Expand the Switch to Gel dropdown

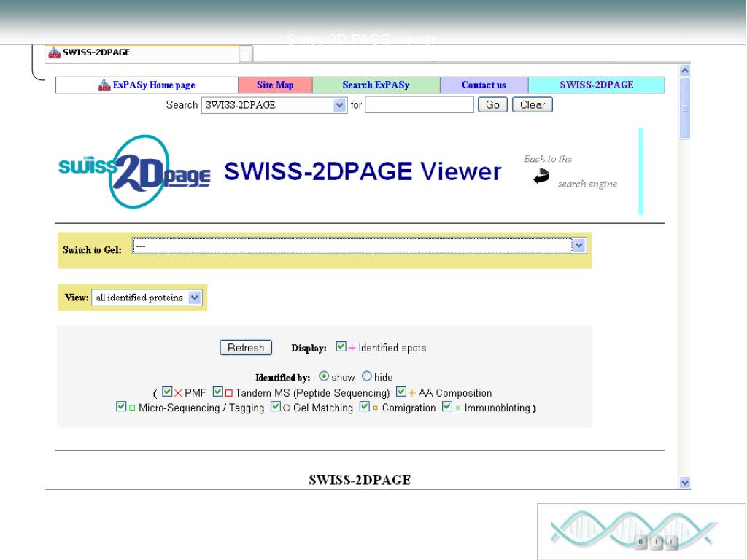(359, 246)
